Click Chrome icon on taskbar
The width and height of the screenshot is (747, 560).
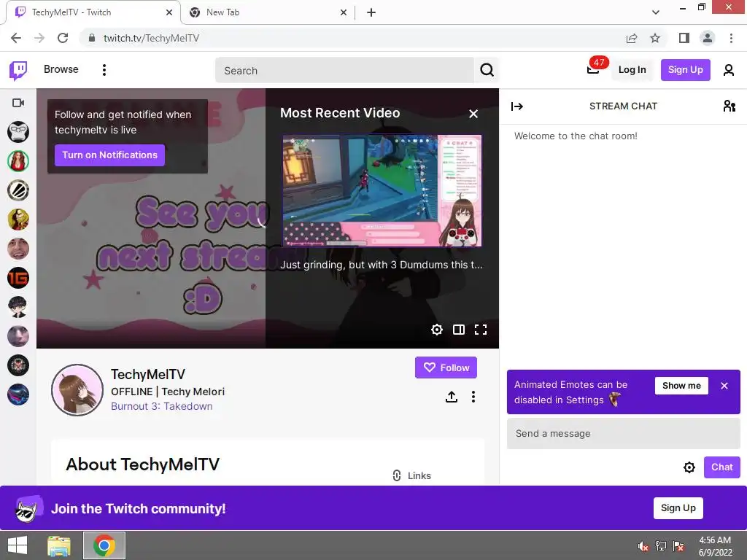click(x=104, y=545)
